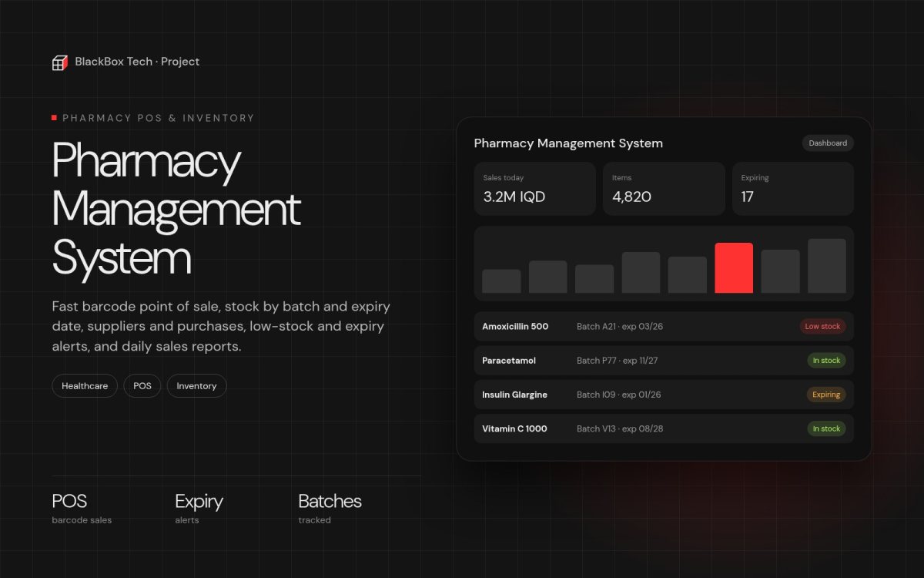Click the large Pharmacy Management System heading

pyautogui.click(x=176, y=209)
